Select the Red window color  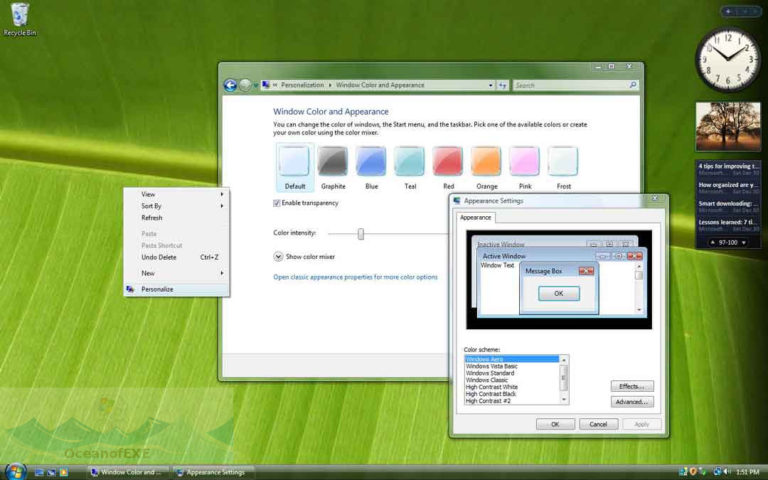(x=448, y=168)
